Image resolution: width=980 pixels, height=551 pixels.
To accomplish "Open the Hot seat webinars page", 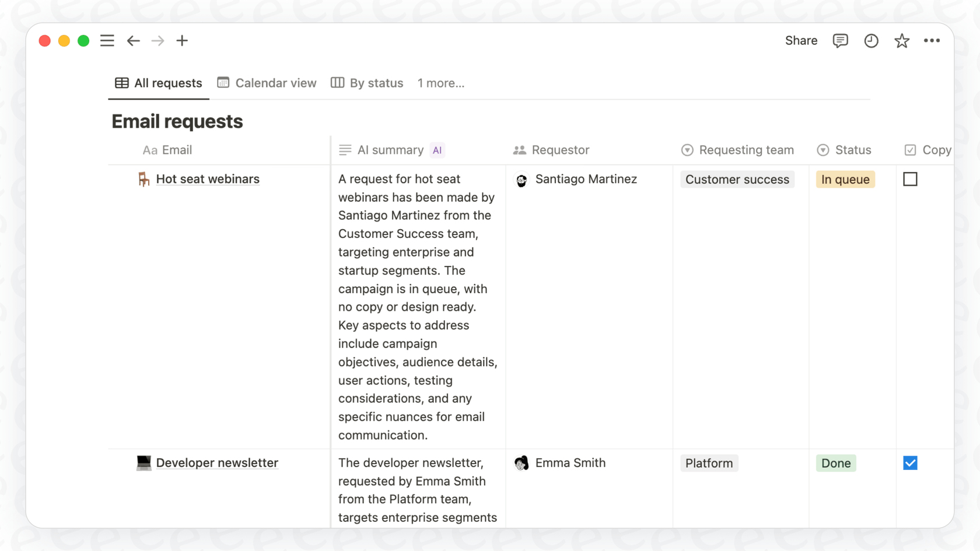I will [x=208, y=179].
